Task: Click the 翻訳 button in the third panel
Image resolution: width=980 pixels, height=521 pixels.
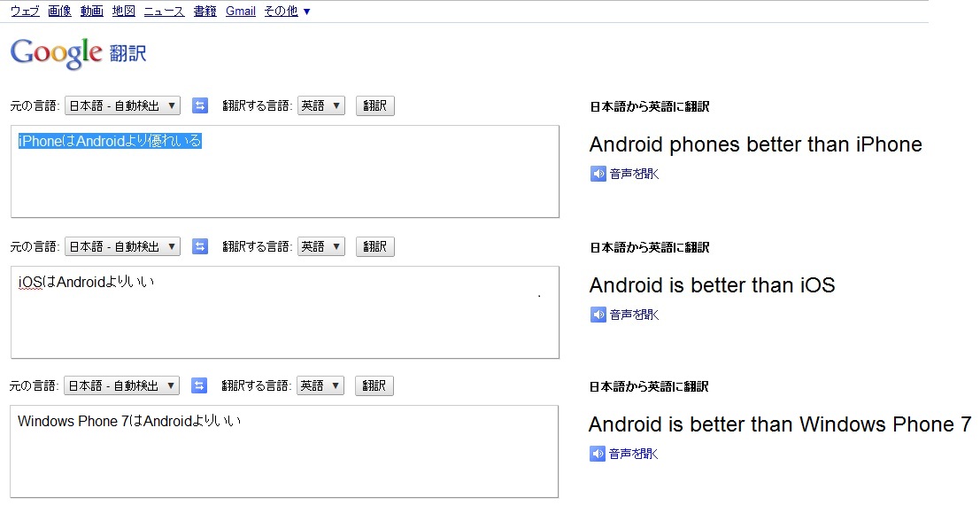Action: click(x=374, y=385)
